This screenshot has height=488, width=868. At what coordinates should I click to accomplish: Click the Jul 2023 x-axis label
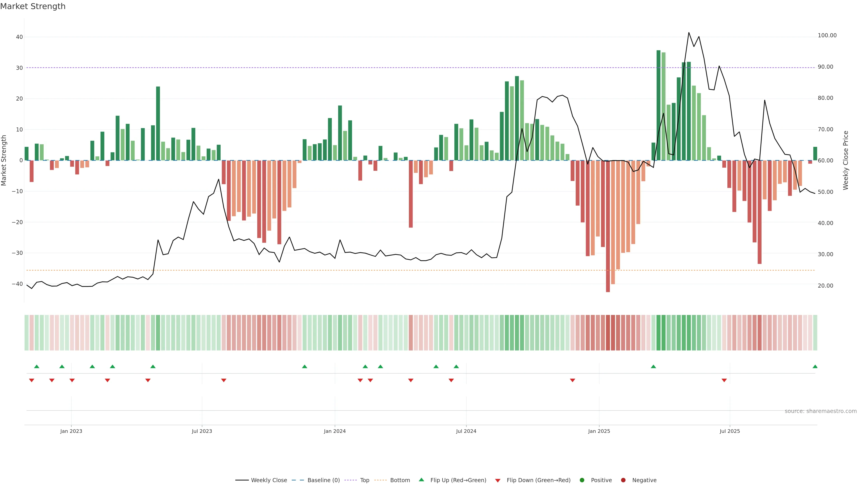[202, 431]
